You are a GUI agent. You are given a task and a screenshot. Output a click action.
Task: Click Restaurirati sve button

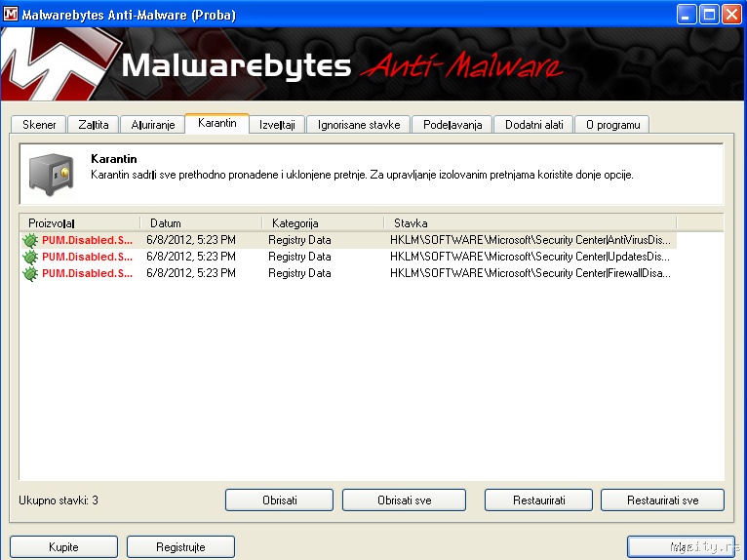point(663,500)
